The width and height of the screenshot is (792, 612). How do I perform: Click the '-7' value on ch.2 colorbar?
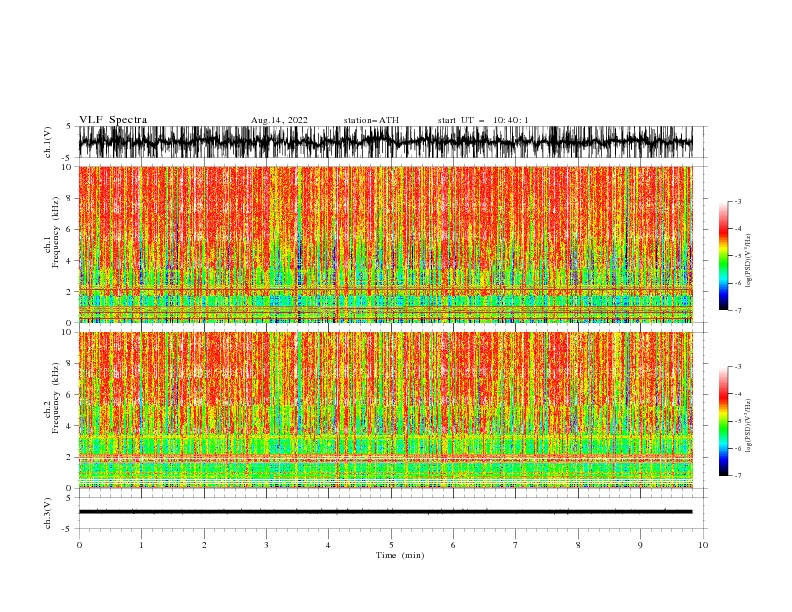point(737,475)
